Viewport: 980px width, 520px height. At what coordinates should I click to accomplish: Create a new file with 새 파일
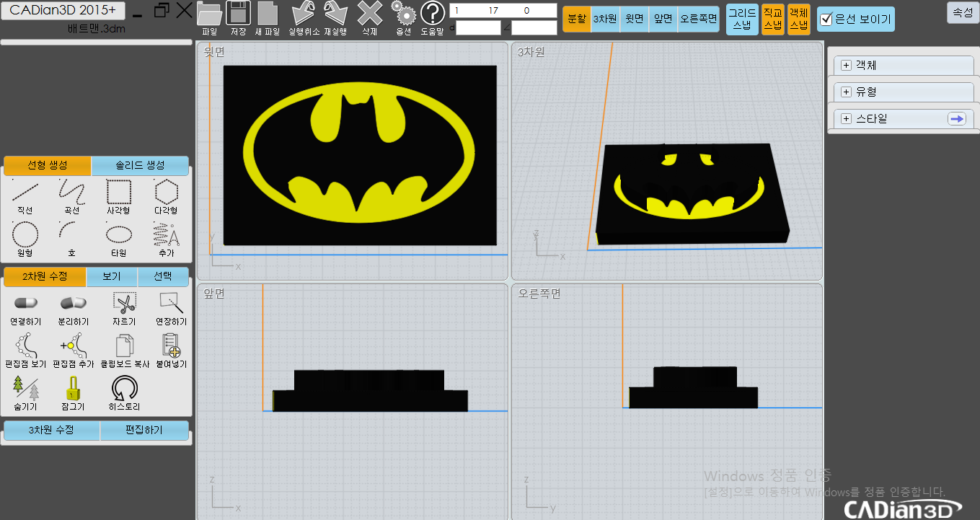click(x=268, y=18)
